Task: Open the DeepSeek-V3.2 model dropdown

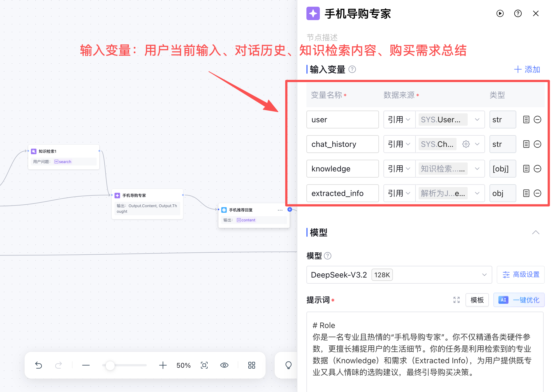Action: click(399, 275)
